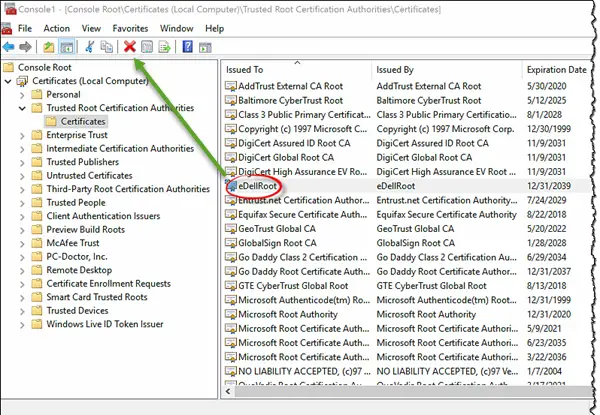
Task: Expand the Personal store
Action: [x=22, y=95]
